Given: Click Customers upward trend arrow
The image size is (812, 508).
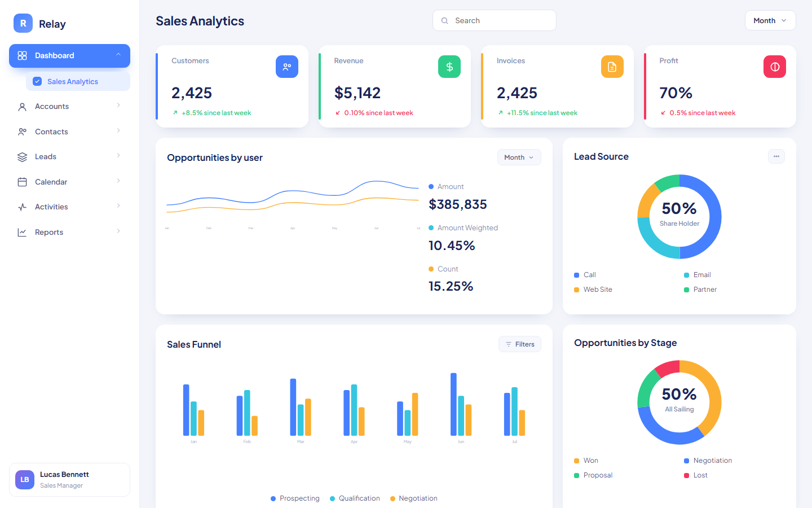Looking at the screenshot, I should tap(175, 113).
